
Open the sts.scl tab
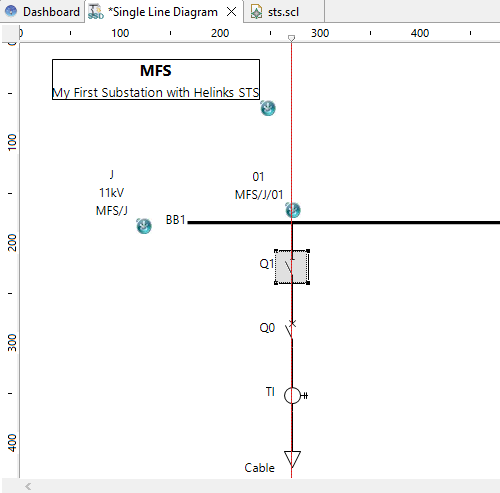point(284,12)
